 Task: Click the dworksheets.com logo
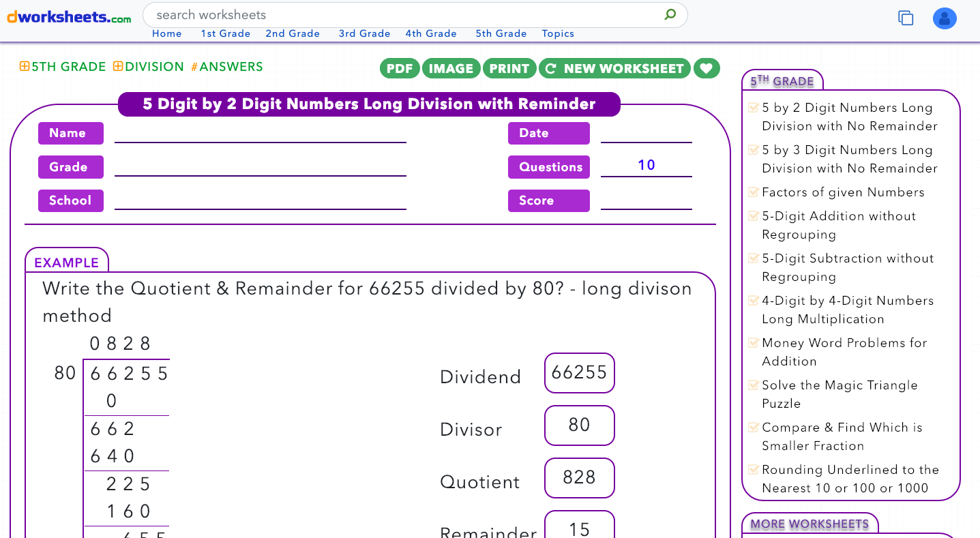pyautogui.click(x=68, y=17)
